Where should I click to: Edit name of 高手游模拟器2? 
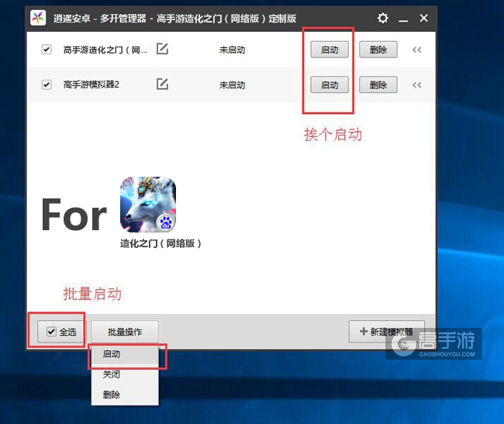(162, 84)
